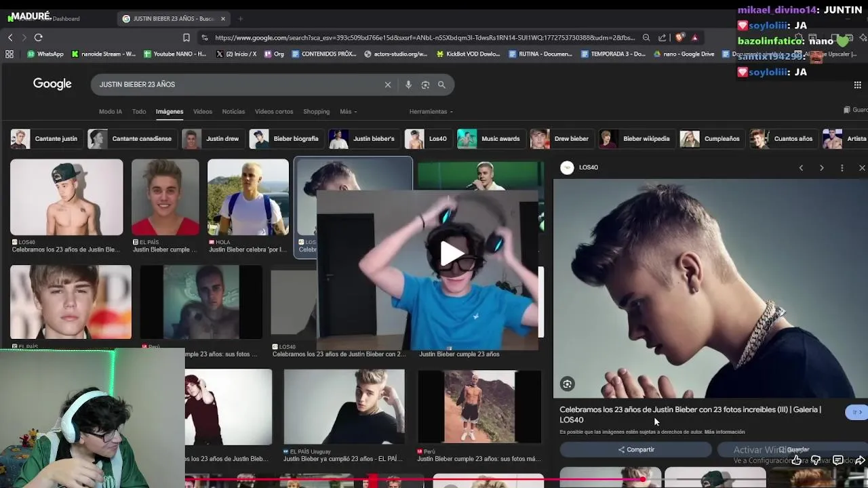Open the Más información link

(724, 432)
